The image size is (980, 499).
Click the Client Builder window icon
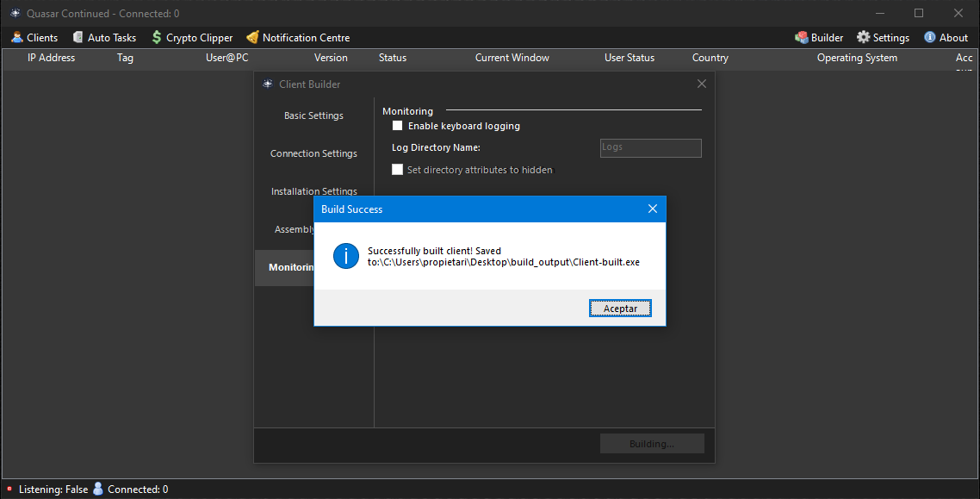pos(268,84)
